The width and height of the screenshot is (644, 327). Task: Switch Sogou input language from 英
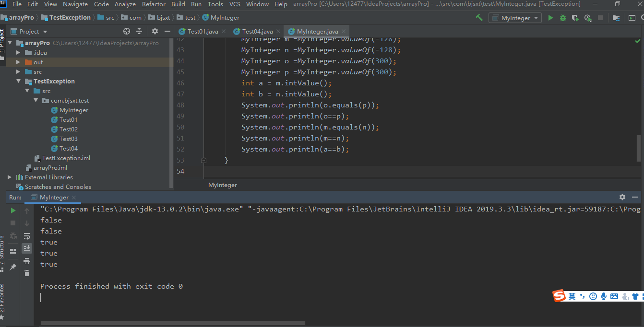[x=572, y=297]
